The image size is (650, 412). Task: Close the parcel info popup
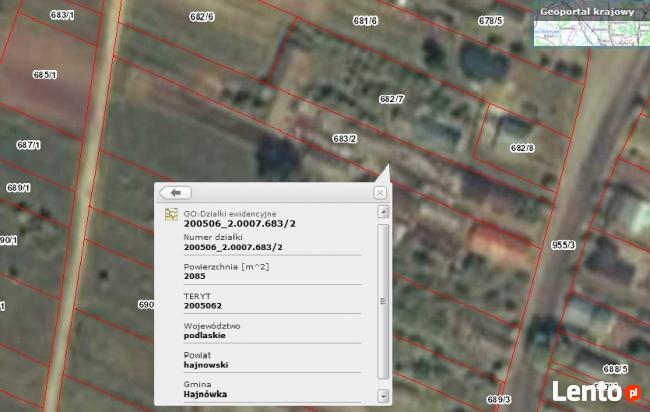coord(380,192)
